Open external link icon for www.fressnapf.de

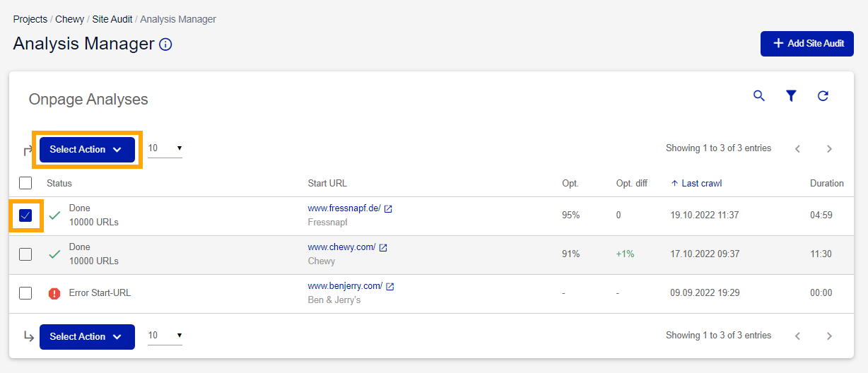[388, 208]
